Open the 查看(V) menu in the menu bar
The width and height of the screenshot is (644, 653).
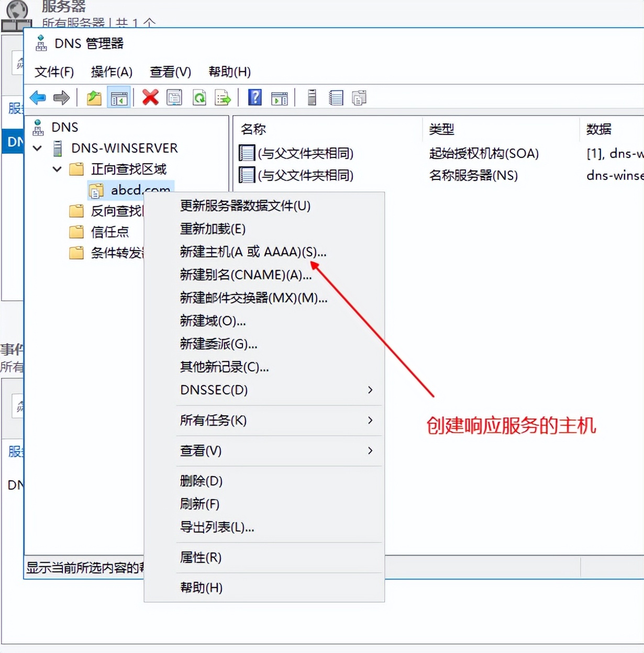(170, 72)
